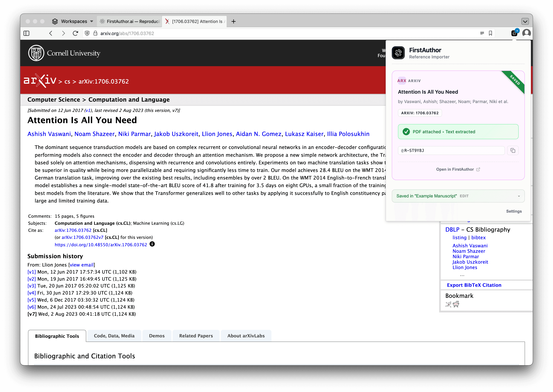Click the shield tracking protection icon
The height and width of the screenshot is (392, 553).
point(87,33)
